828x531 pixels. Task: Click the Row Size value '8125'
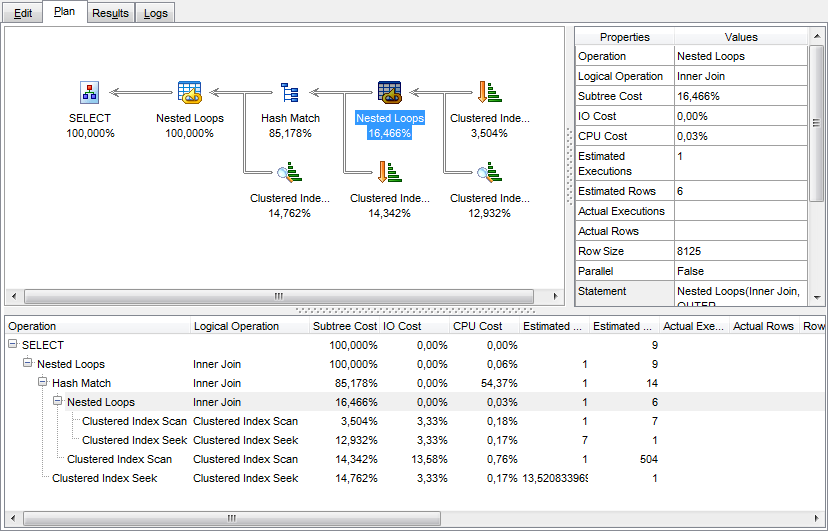741,251
